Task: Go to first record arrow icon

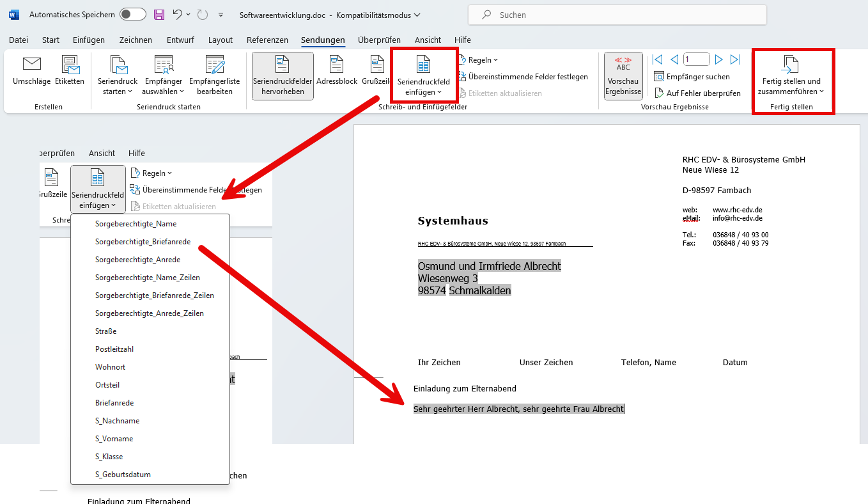Action: pos(658,59)
